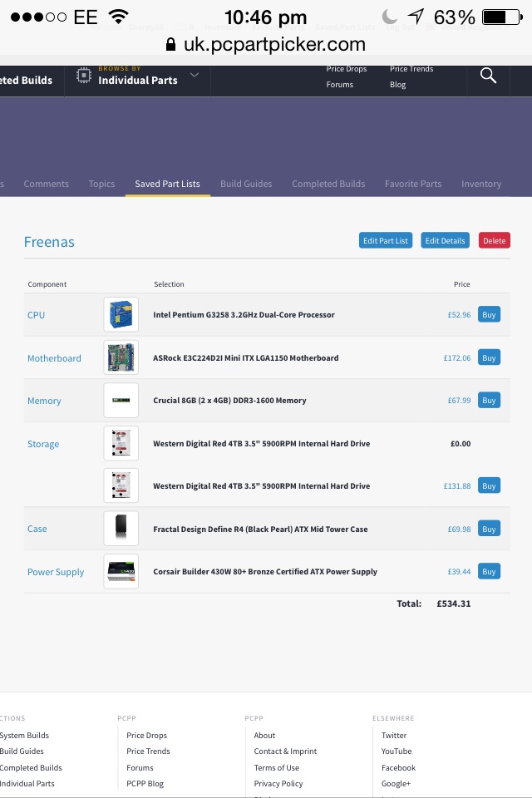This screenshot has height=798, width=532.
Task: Open the footer Contact & Imprint link
Action: pyautogui.click(x=285, y=751)
